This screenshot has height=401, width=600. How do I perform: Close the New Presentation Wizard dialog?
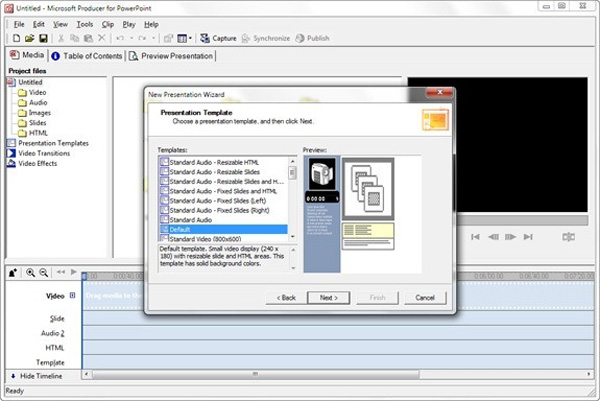tap(440, 92)
